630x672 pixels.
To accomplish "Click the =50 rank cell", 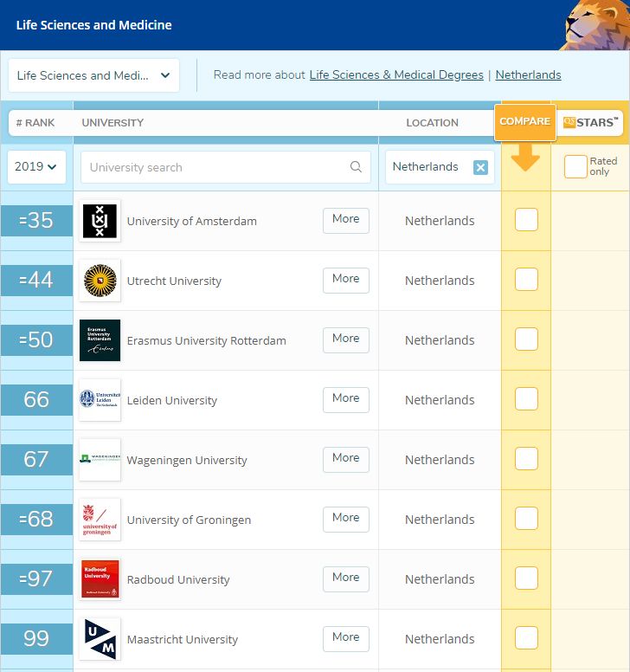I will pyautogui.click(x=37, y=339).
